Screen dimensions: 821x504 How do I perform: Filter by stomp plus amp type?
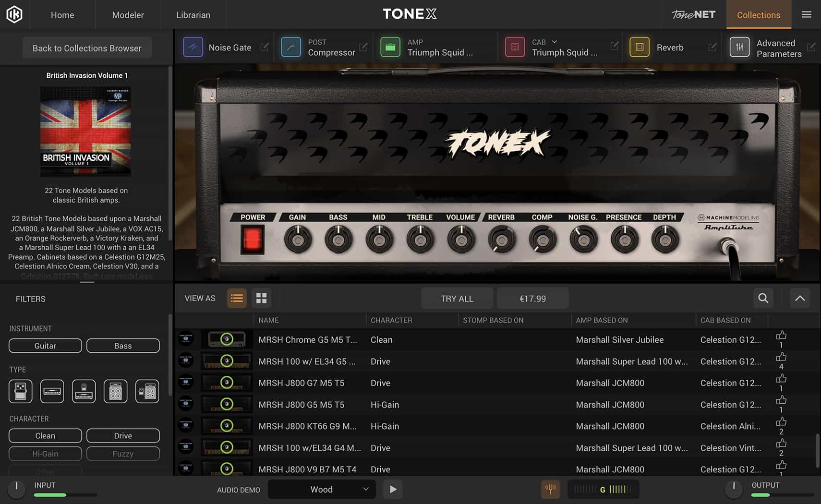[x=84, y=391]
